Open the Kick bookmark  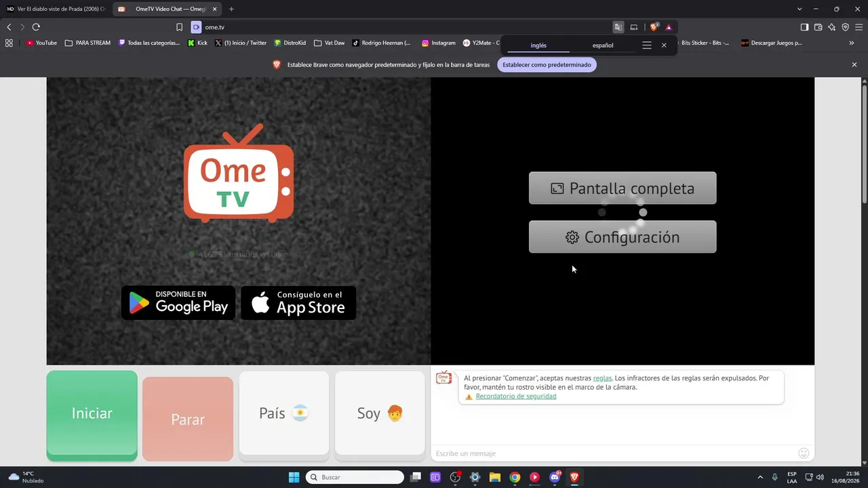click(197, 43)
